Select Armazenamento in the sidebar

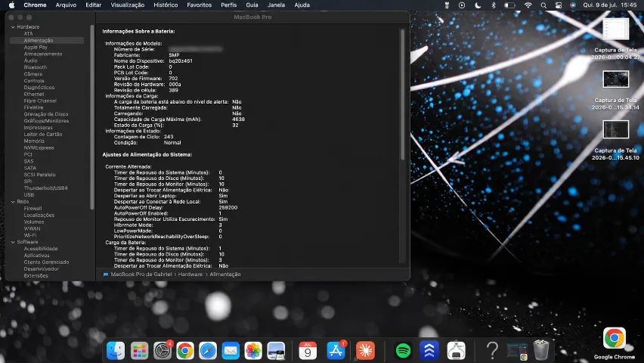point(43,54)
